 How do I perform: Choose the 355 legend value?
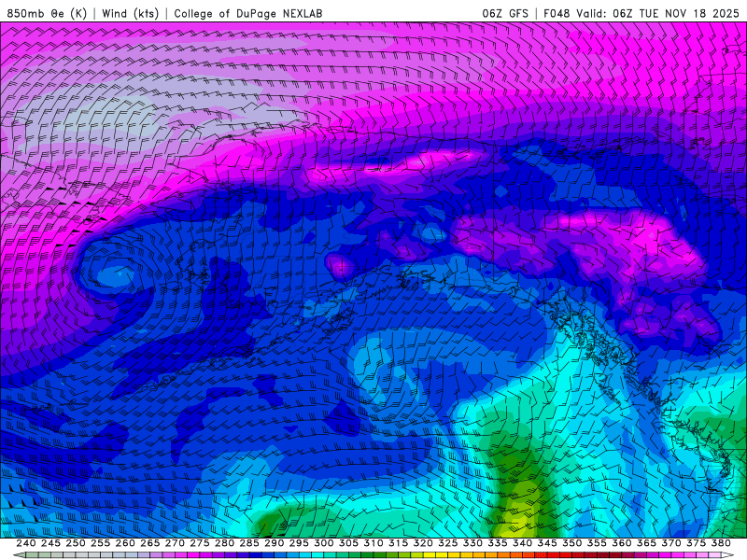pyautogui.click(x=597, y=543)
